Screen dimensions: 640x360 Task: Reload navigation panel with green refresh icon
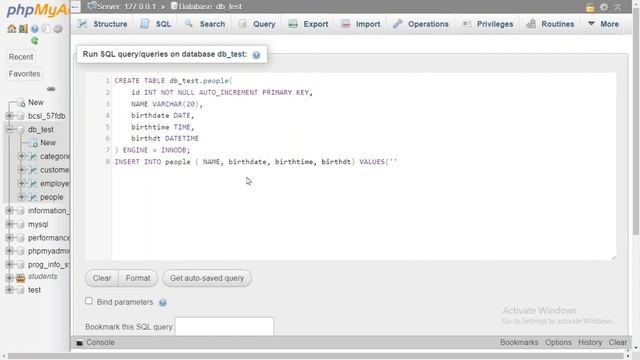pos(35,41)
